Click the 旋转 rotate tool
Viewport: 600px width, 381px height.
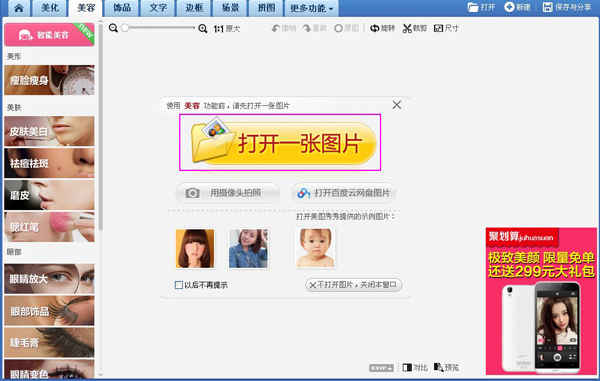382,28
